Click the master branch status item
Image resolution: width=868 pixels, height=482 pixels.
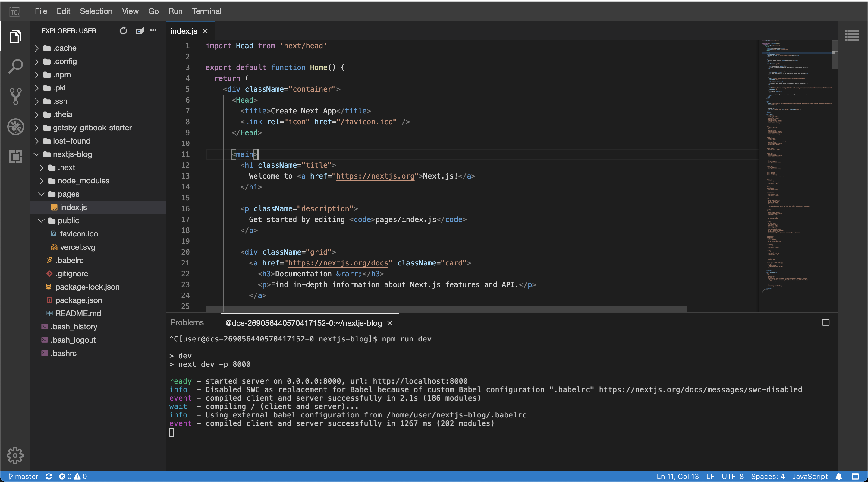(x=23, y=476)
